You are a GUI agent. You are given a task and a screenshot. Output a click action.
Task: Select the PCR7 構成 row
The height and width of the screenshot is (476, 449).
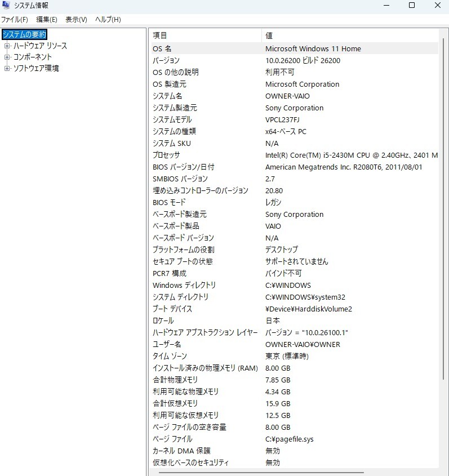pos(295,274)
